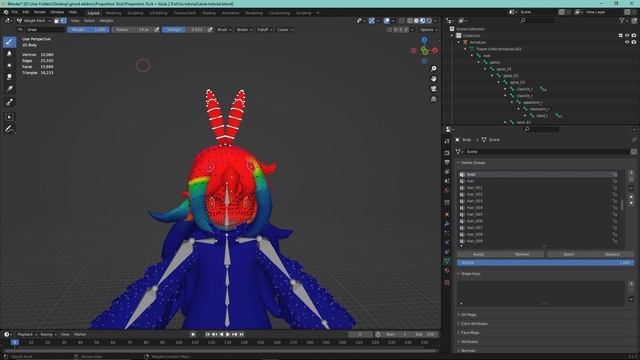Collapse the Shape Keys panel
The height and width of the screenshot is (360, 640).
click(x=469, y=273)
